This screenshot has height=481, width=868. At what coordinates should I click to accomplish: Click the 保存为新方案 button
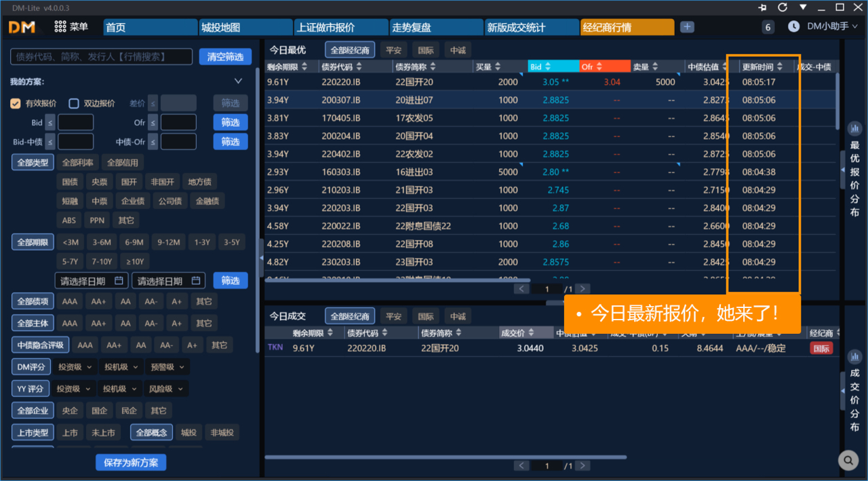tap(131, 462)
